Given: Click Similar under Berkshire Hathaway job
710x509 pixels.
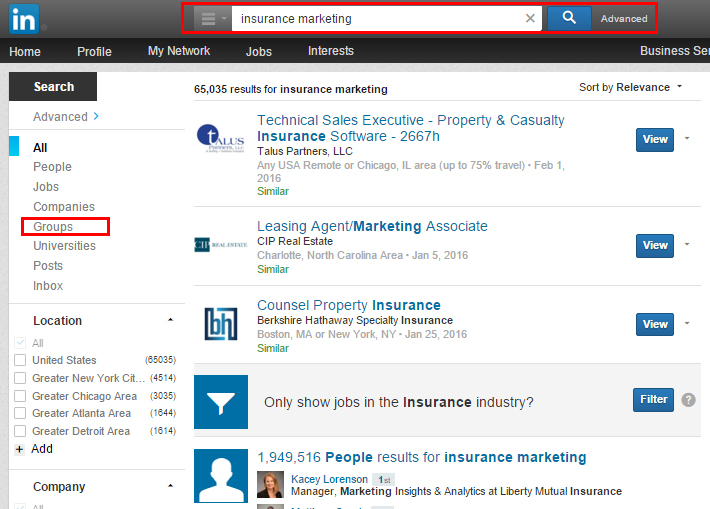Looking at the screenshot, I should point(273,348).
